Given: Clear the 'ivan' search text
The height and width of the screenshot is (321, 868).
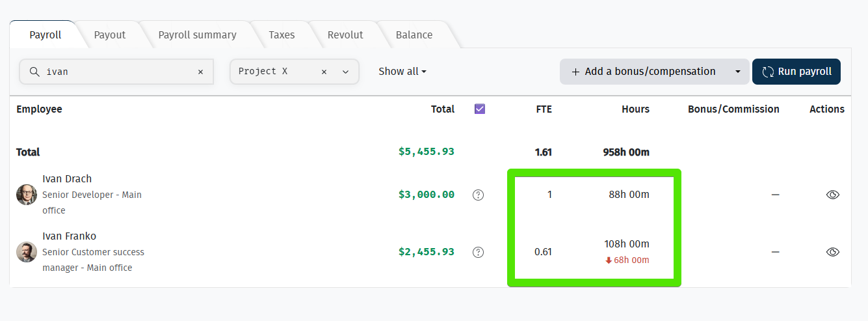Looking at the screenshot, I should click(x=200, y=72).
